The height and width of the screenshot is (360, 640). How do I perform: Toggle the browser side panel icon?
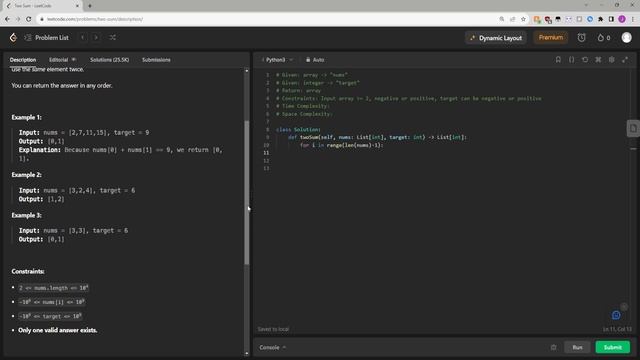611,19
